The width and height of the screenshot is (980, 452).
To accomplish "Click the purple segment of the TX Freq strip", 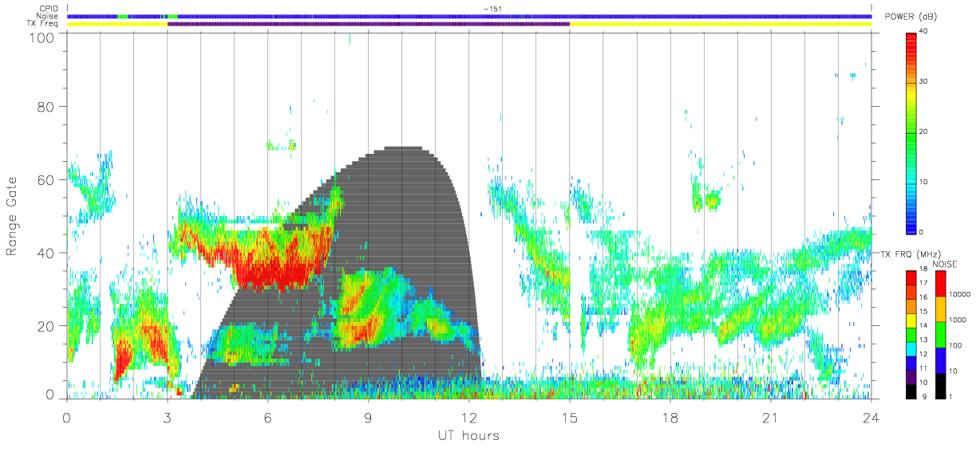I will click(368, 24).
